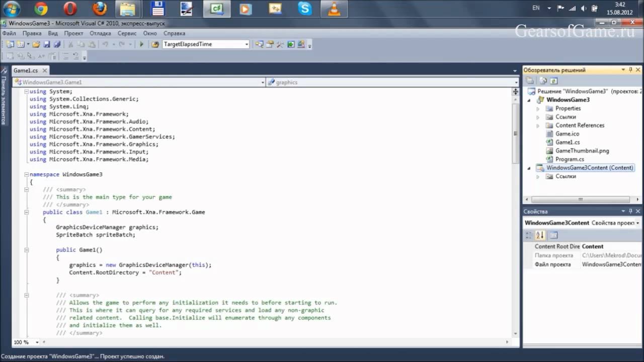
Task: Click the Save All toolbar icon
Action: [x=57, y=44]
